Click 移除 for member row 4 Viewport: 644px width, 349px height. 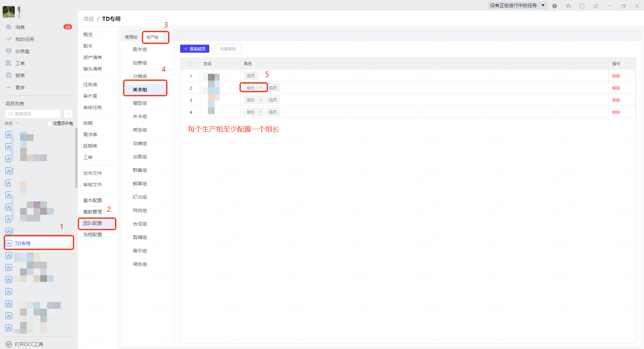click(x=616, y=112)
